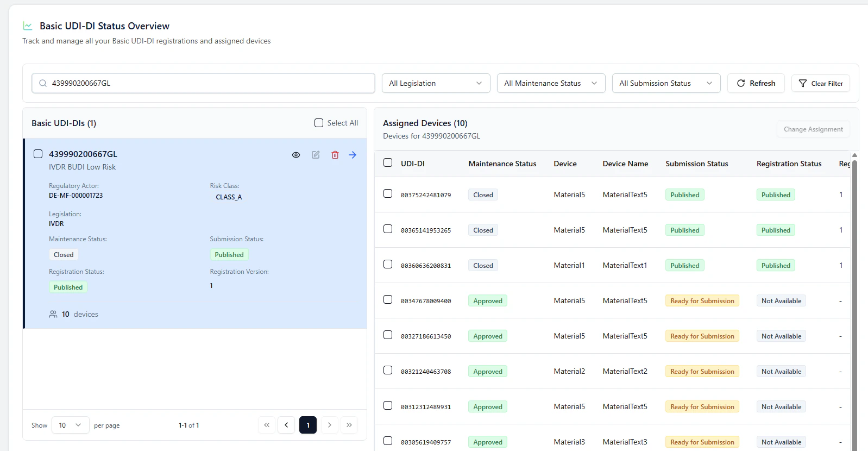The width and height of the screenshot is (868, 451).
Task: Click the CLASS_A risk class value
Action: click(x=229, y=197)
